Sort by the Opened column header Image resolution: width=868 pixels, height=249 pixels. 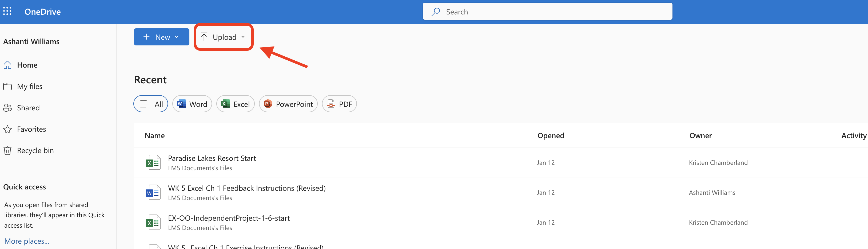coord(550,136)
